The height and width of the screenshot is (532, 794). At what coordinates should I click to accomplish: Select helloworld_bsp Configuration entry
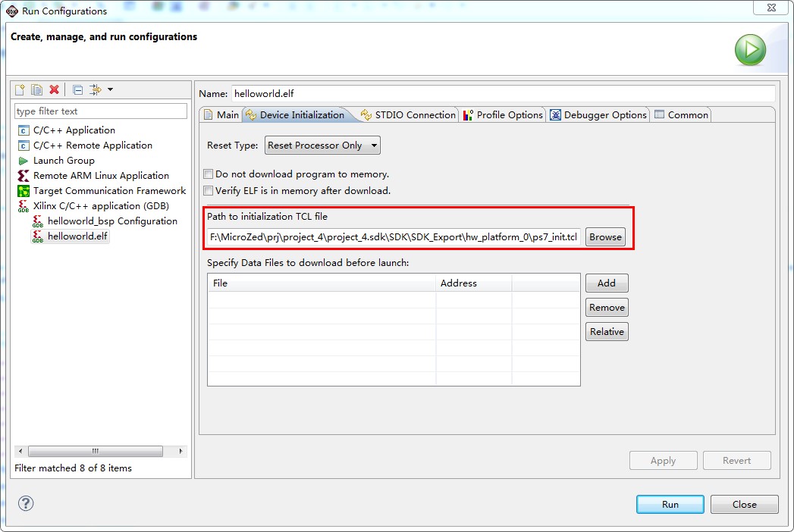(112, 221)
